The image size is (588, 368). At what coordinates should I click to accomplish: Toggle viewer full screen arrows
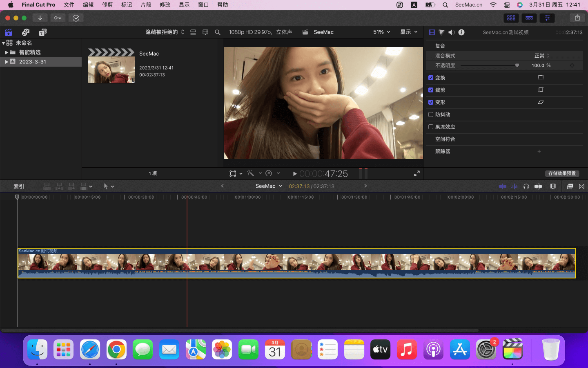click(416, 174)
